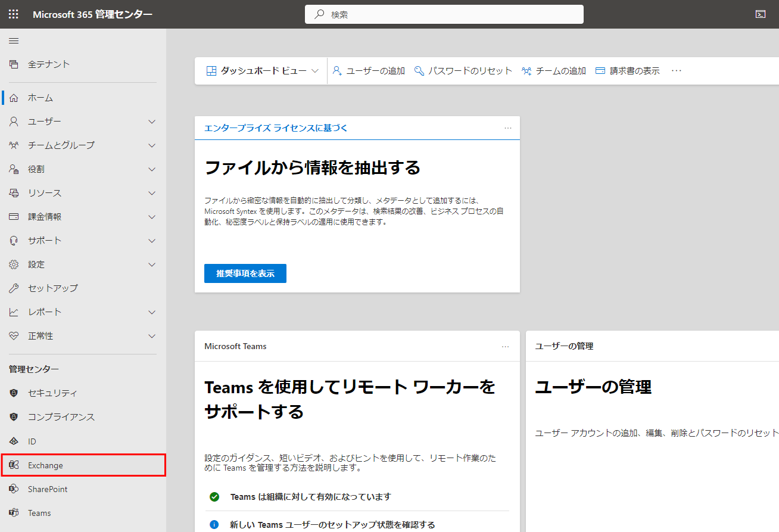Open the Exchange admin center
This screenshot has width=779, height=532.
(83, 465)
